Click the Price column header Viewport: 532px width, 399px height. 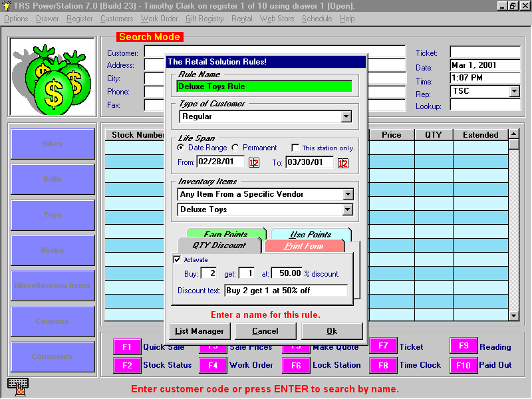click(391, 135)
